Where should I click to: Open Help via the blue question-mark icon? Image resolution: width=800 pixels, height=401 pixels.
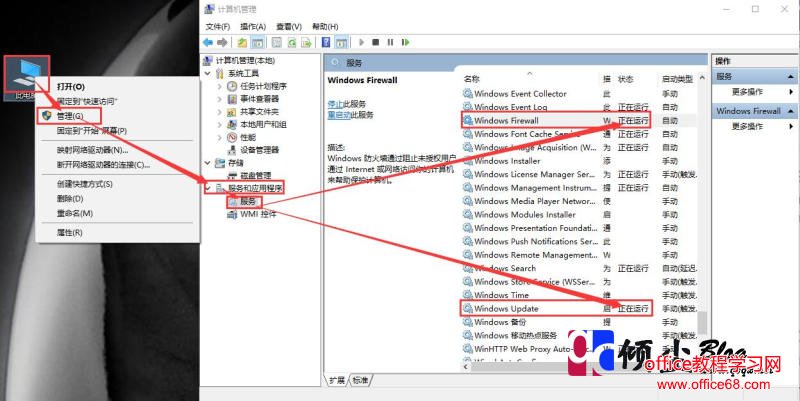pyautogui.click(x=326, y=42)
